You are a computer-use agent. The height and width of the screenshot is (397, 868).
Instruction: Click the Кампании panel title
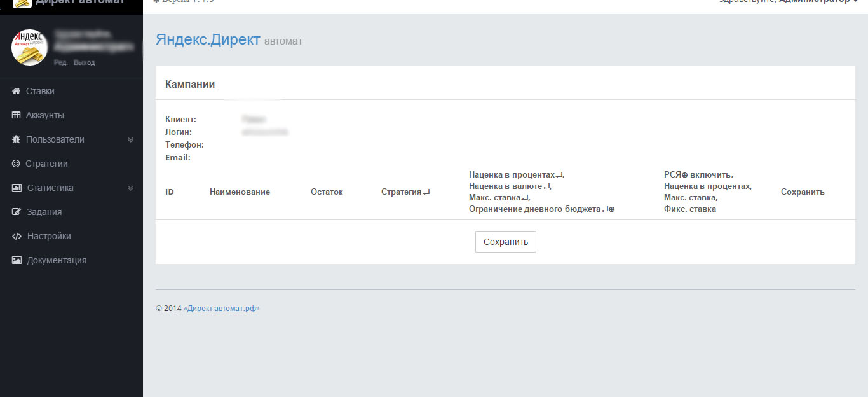pos(190,84)
